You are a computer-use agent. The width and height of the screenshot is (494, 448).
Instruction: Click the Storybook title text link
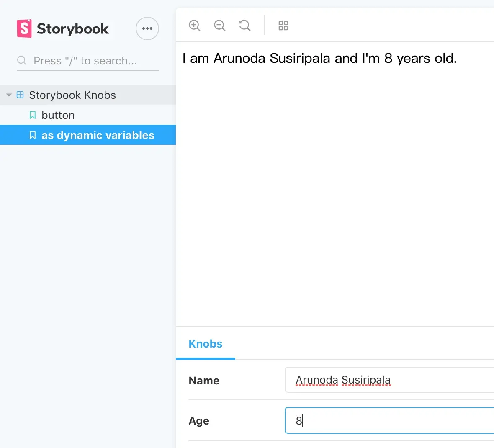pyautogui.click(x=73, y=29)
